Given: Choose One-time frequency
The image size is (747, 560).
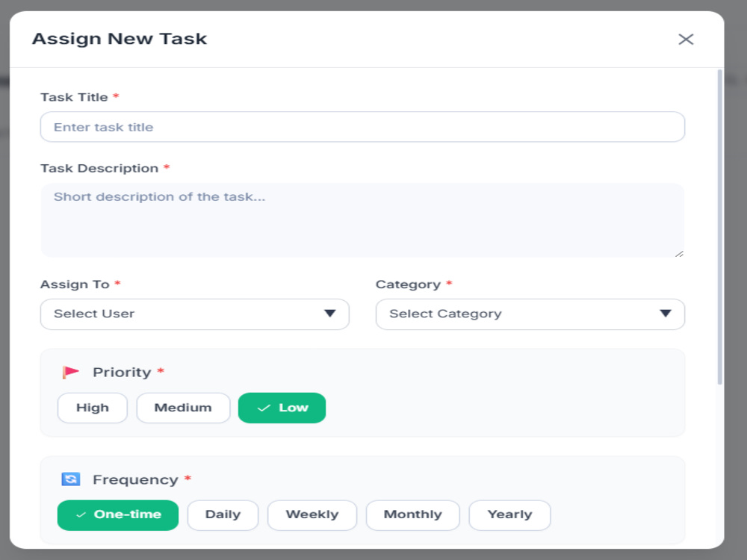Looking at the screenshot, I should tap(118, 514).
